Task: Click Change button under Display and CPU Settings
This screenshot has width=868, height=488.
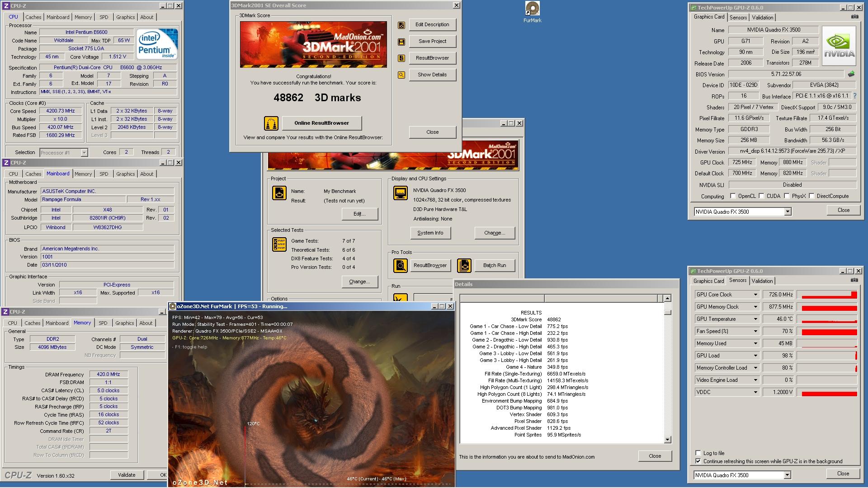Action: 495,233
